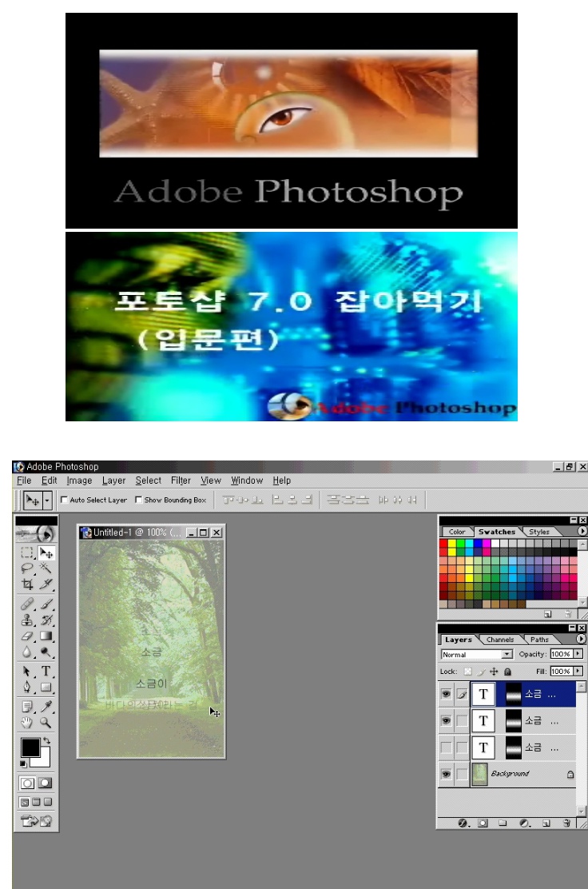Jump to ImageReady from the toolbox bottom

coord(36,820)
